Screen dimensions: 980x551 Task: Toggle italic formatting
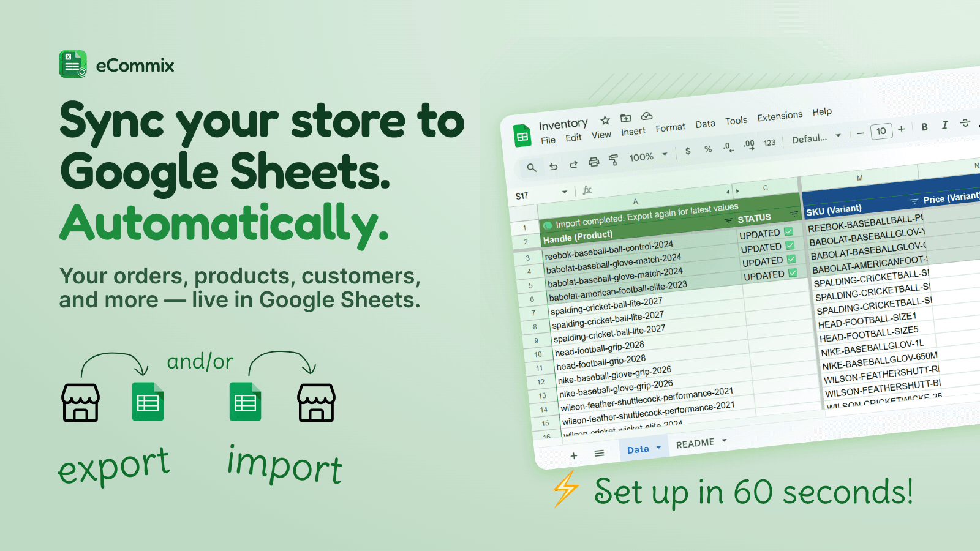[x=944, y=125]
